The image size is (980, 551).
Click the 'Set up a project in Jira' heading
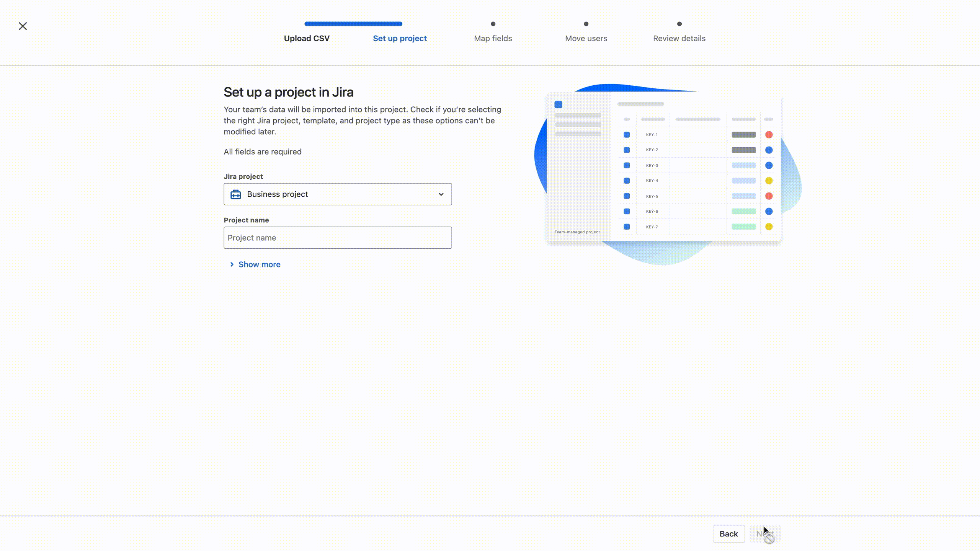[x=289, y=92]
